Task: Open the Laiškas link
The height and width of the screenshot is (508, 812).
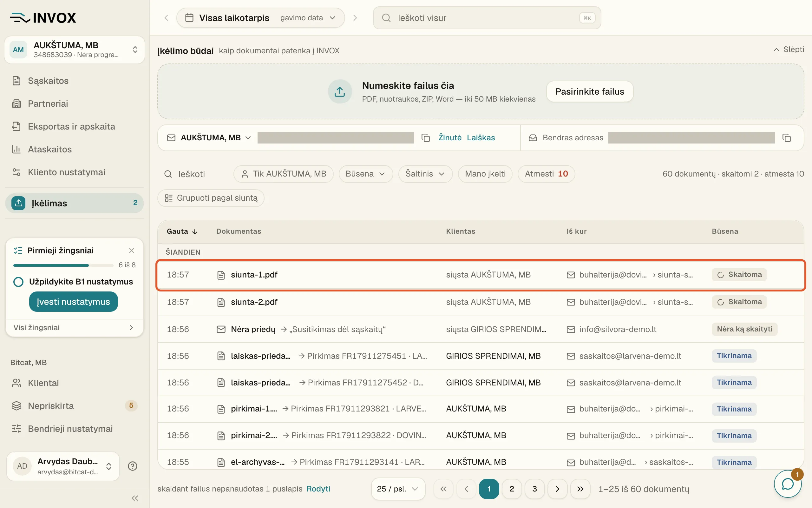Action: coord(481,138)
